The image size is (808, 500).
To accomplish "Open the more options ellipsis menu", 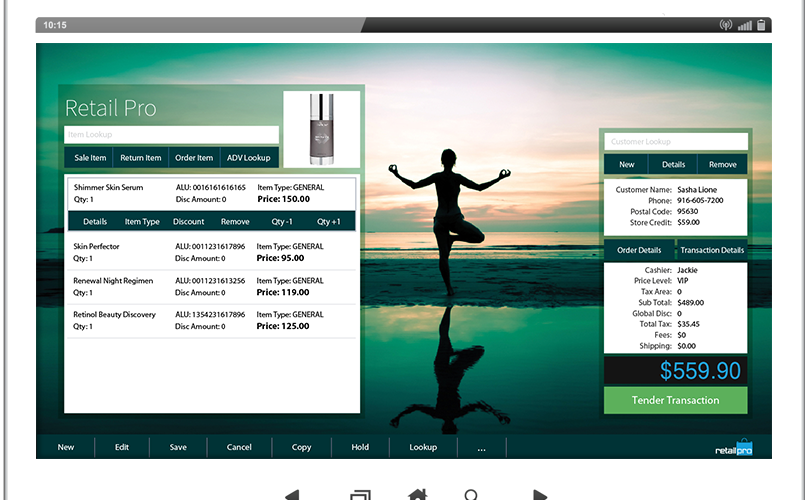I will 481,448.
